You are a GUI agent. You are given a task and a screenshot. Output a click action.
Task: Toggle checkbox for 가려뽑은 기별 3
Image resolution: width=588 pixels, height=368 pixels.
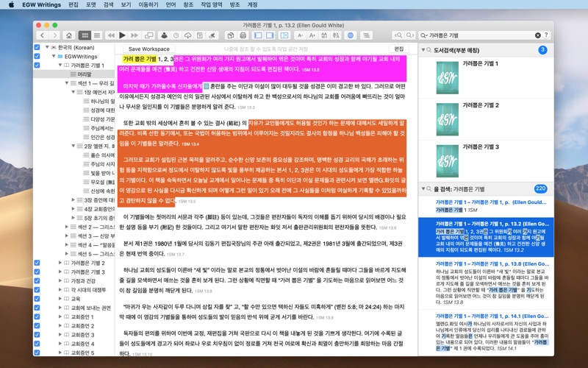point(37,272)
